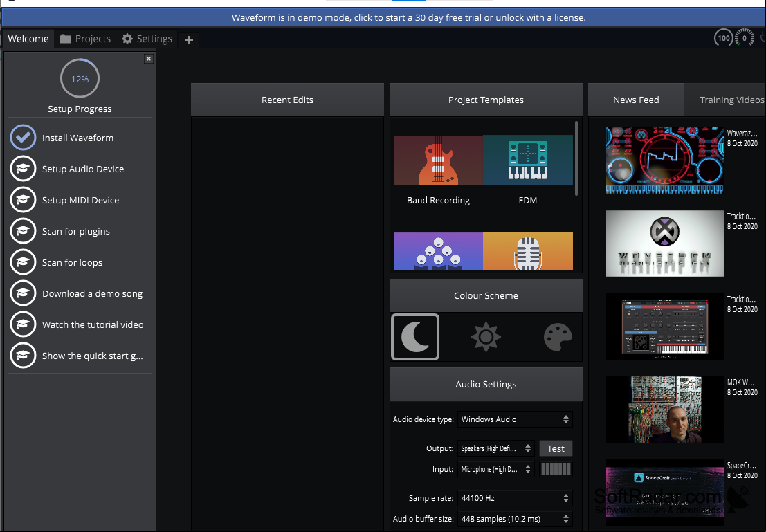Screen dimensions: 766x532
Task: Click the Test audio output button
Action: (x=556, y=448)
